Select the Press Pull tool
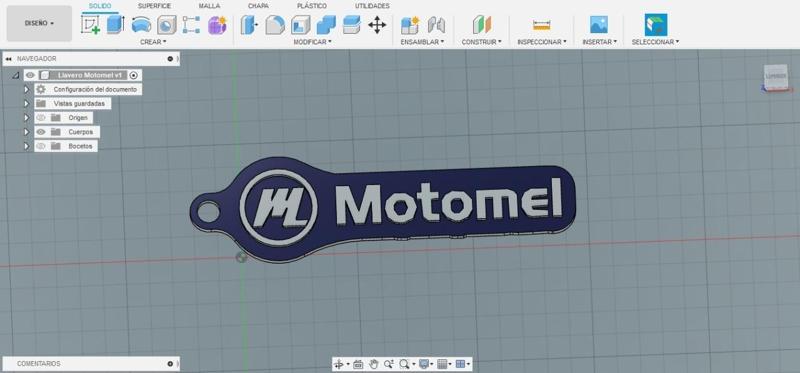 click(249, 24)
